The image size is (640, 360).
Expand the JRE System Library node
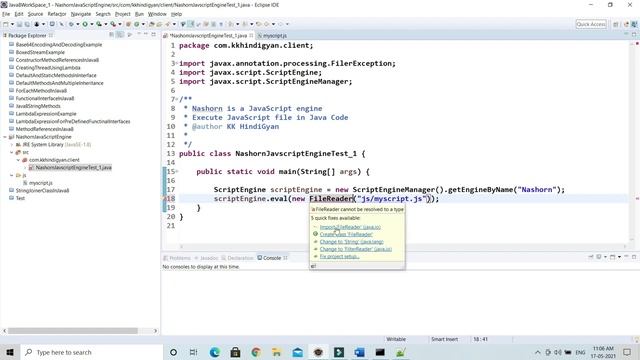pos(11,144)
